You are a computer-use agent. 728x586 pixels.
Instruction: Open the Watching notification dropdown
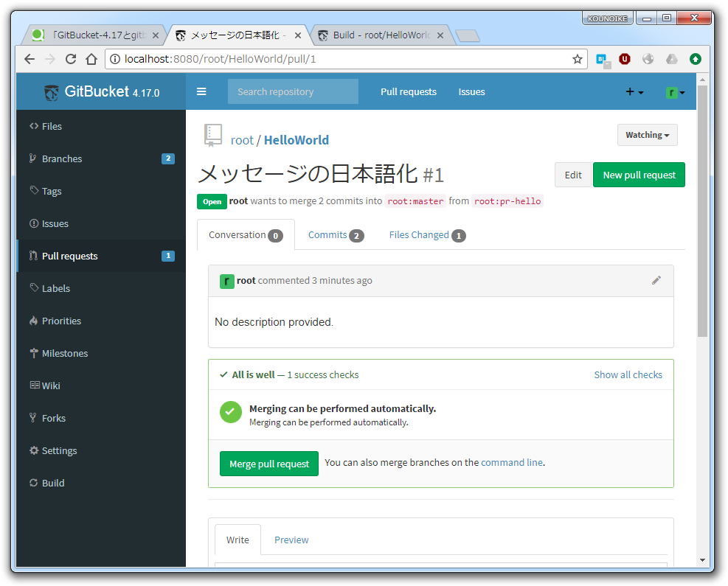tap(647, 135)
